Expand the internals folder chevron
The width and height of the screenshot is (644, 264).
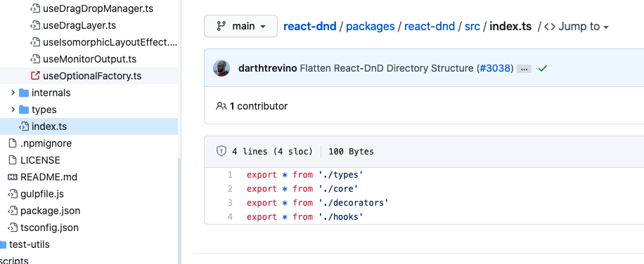(13, 93)
